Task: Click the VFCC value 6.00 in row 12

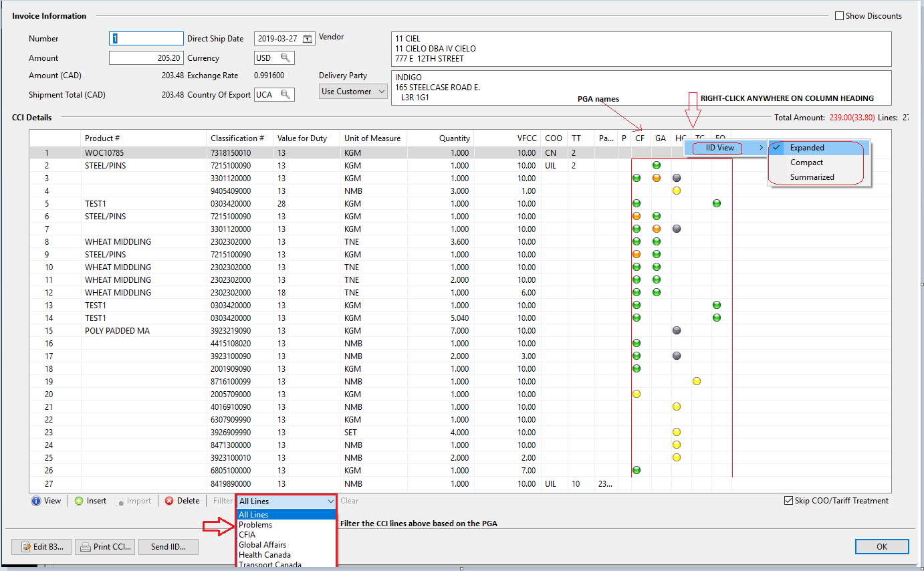Action: [x=507, y=292]
